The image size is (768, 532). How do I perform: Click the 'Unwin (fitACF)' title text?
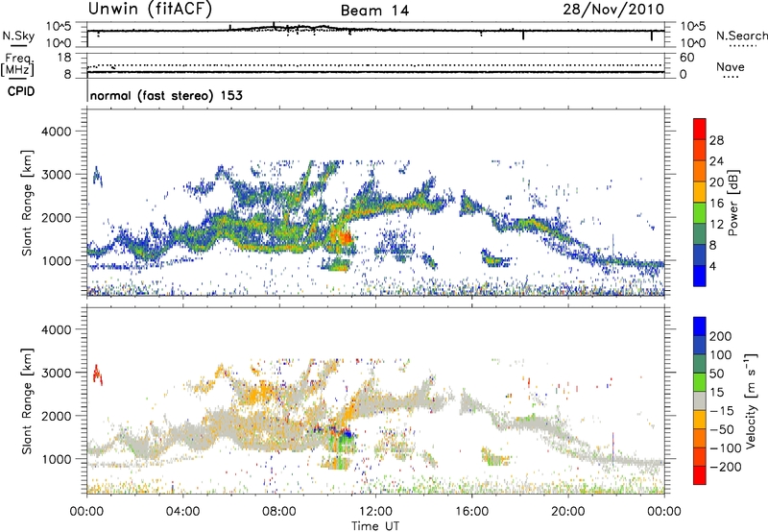click(150, 9)
